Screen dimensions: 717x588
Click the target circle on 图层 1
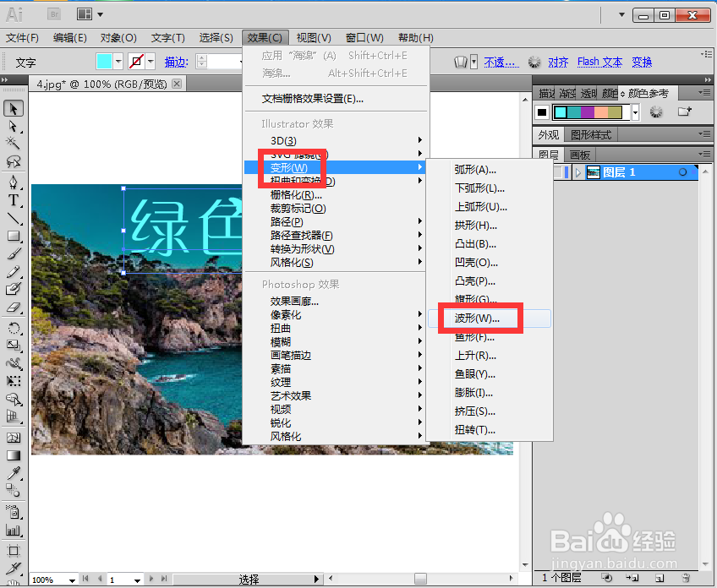pos(683,171)
